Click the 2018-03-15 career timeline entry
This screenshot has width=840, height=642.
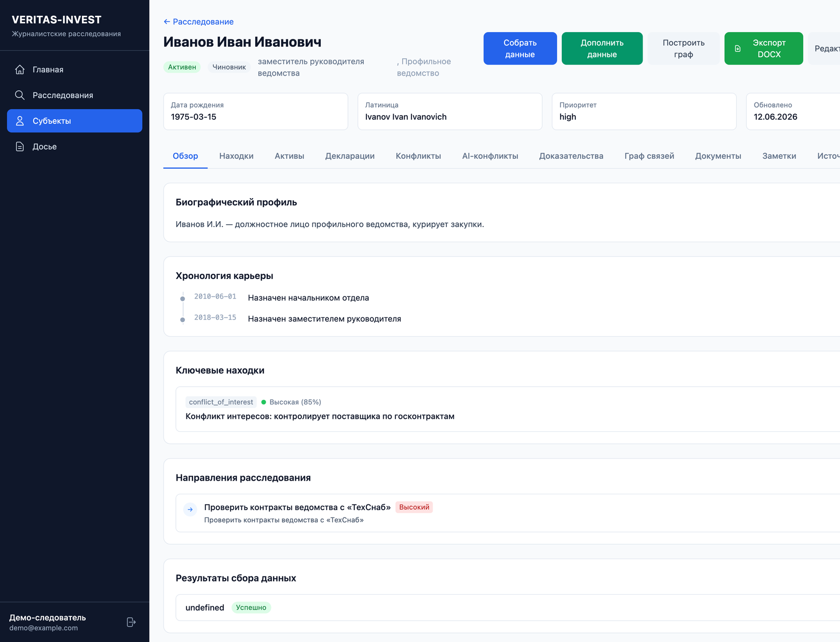point(215,318)
